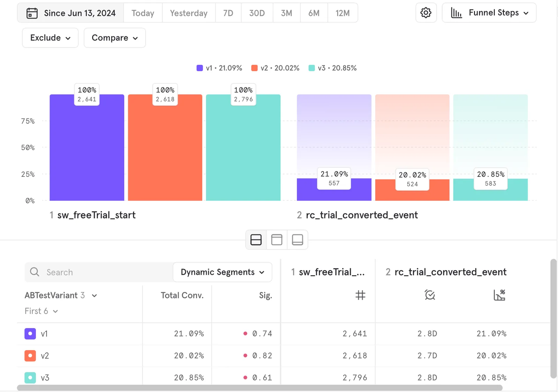Click the search magnifier icon
This screenshot has width=558, height=392.
tap(35, 272)
